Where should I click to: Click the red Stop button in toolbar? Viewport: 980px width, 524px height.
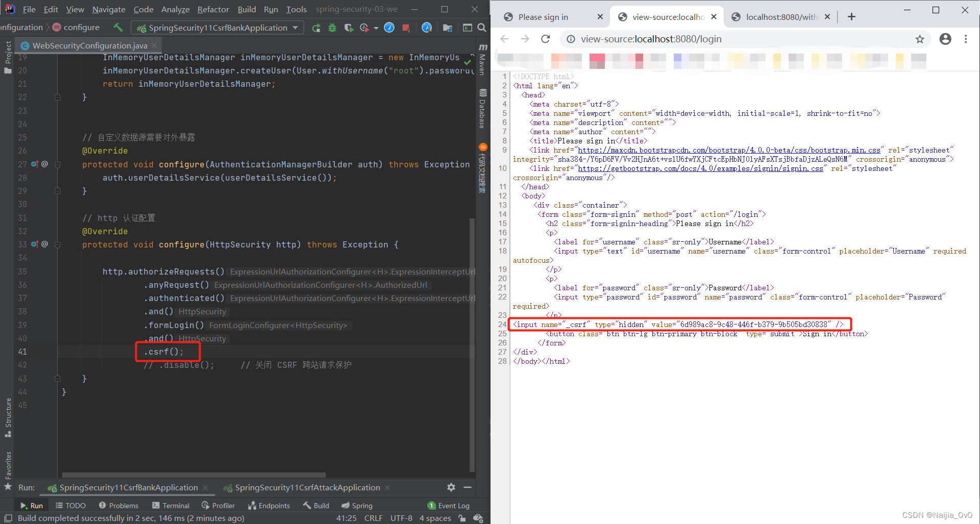406,28
